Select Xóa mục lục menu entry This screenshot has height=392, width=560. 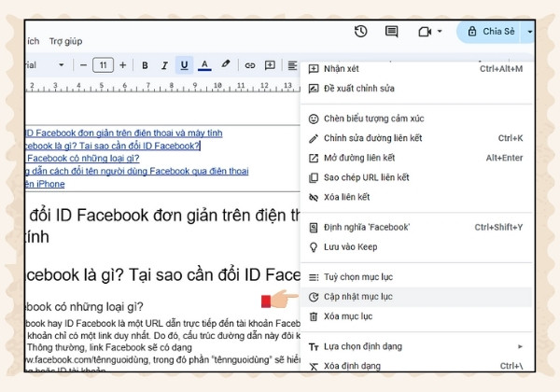pos(415,316)
